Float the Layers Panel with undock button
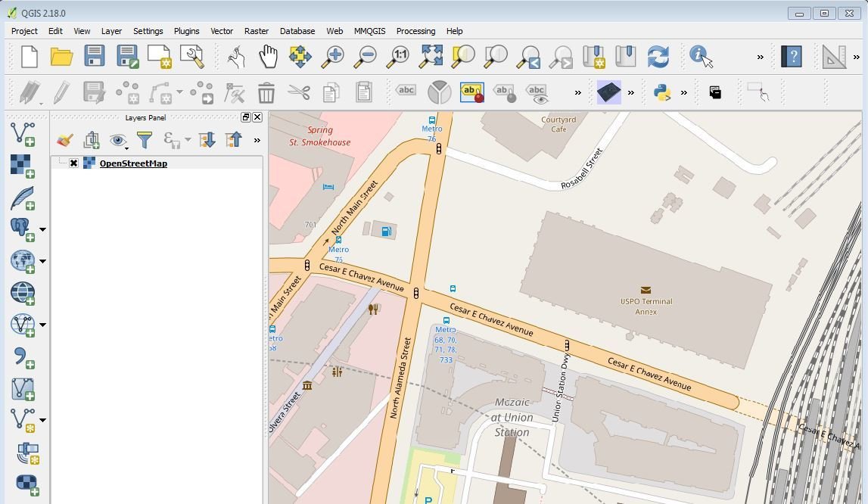868x504 pixels. (x=246, y=117)
